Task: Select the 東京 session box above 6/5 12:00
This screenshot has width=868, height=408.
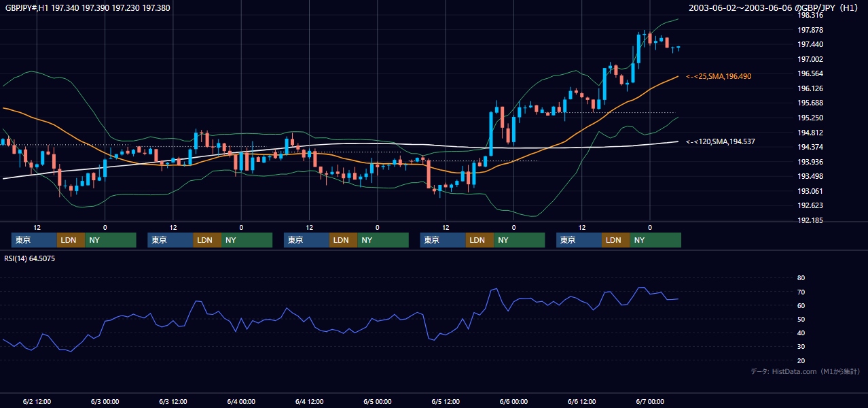Action: coord(443,240)
